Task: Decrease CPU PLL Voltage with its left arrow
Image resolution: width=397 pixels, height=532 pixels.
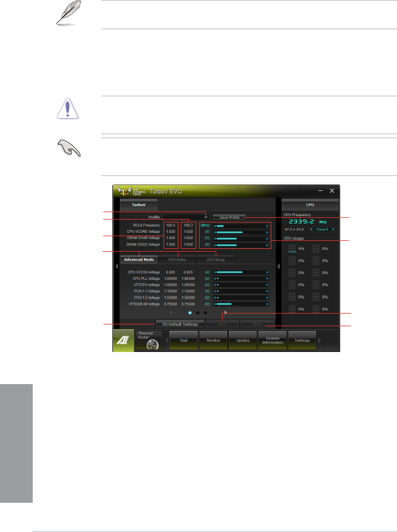Action: (x=215, y=279)
